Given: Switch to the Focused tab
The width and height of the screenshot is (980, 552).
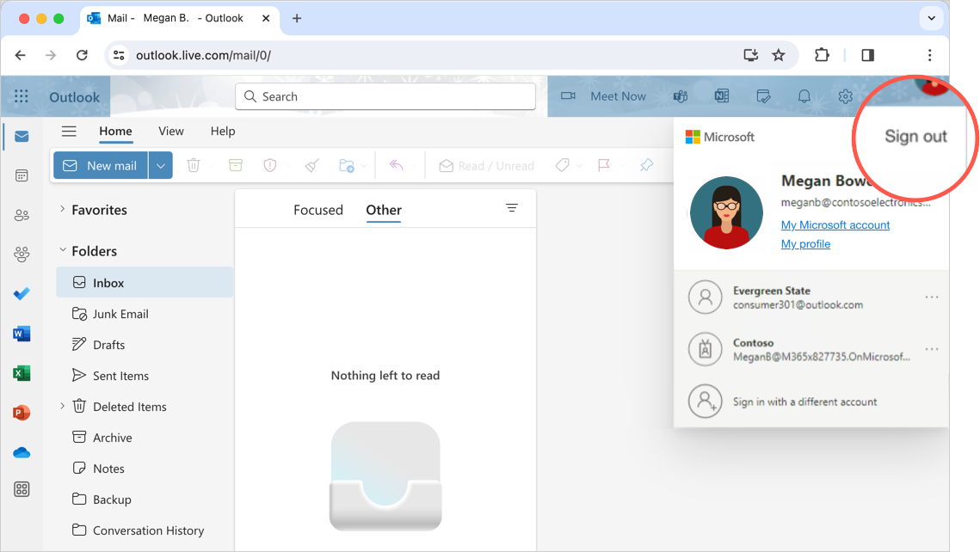Looking at the screenshot, I should coord(318,209).
